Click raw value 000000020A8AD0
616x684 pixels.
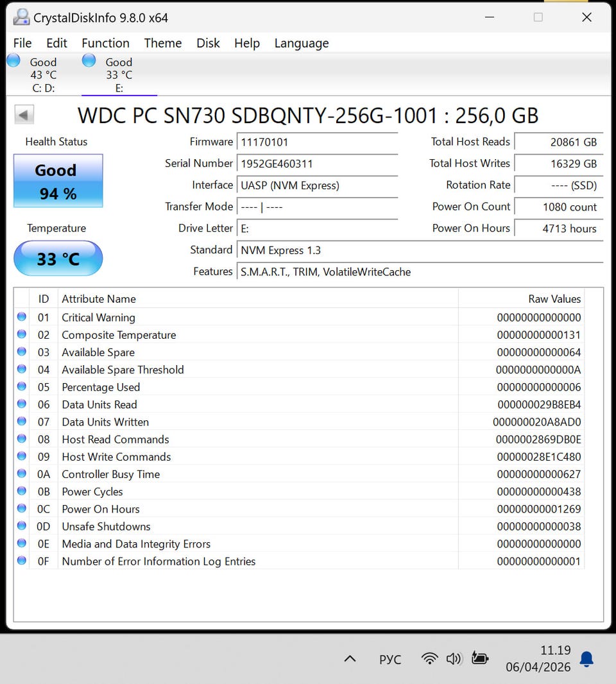(x=537, y=422)
